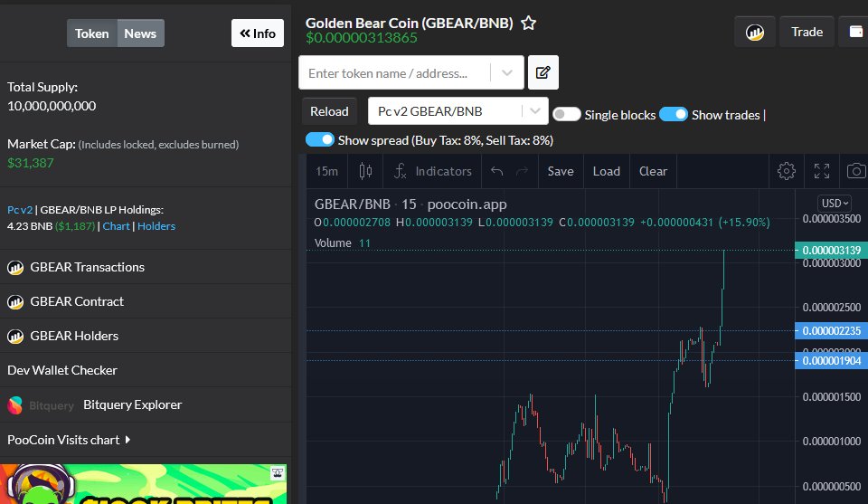This screenshot has height=504, width=868.
Task: Load a saved chart layout
Action: [x=606, y=171]
